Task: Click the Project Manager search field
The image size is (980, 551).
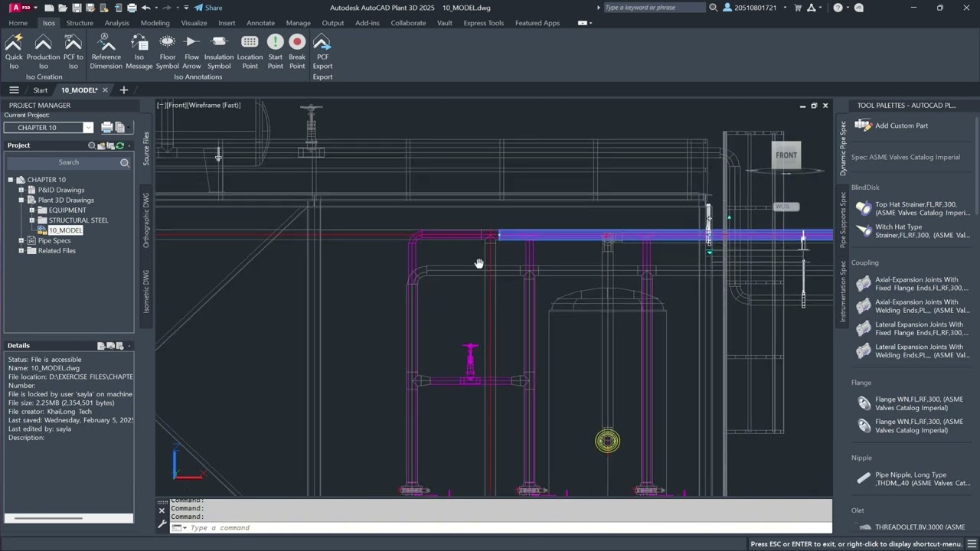Action: 69,162
